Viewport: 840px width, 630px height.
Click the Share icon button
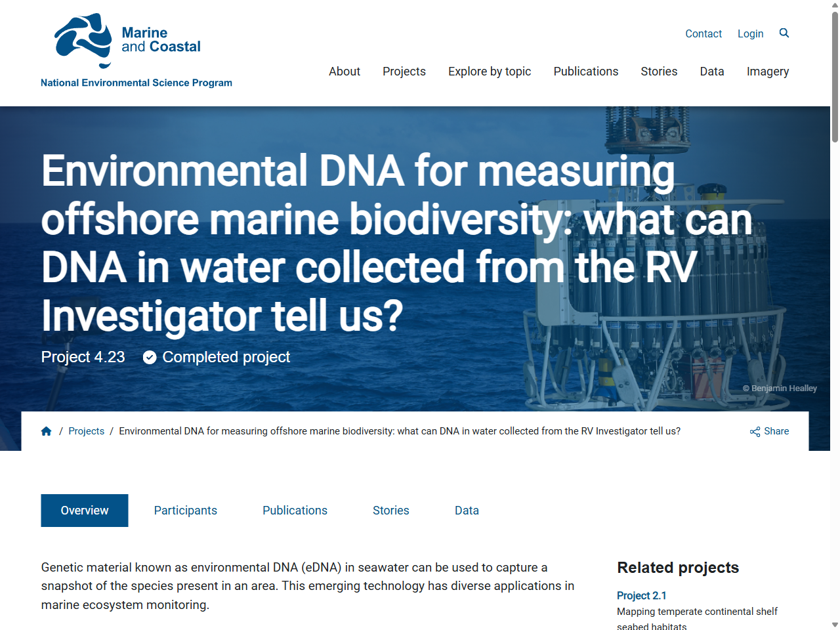[769, 431]
